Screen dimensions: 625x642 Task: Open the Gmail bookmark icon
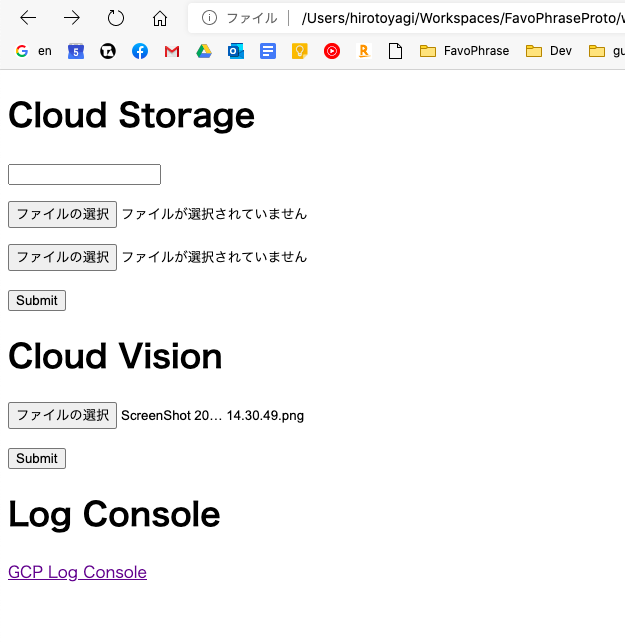(x=172, y=51)
